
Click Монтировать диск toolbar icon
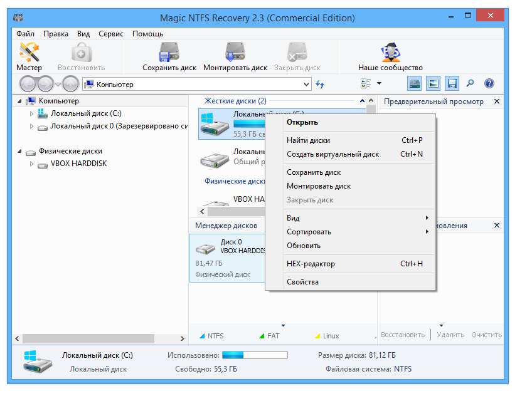tap(235, 52)
